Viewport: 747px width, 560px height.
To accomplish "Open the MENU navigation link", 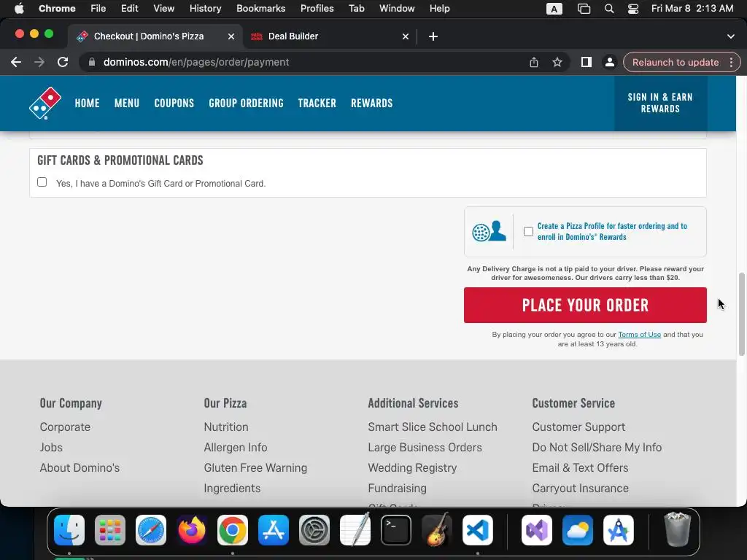I will tap(127, 104).
